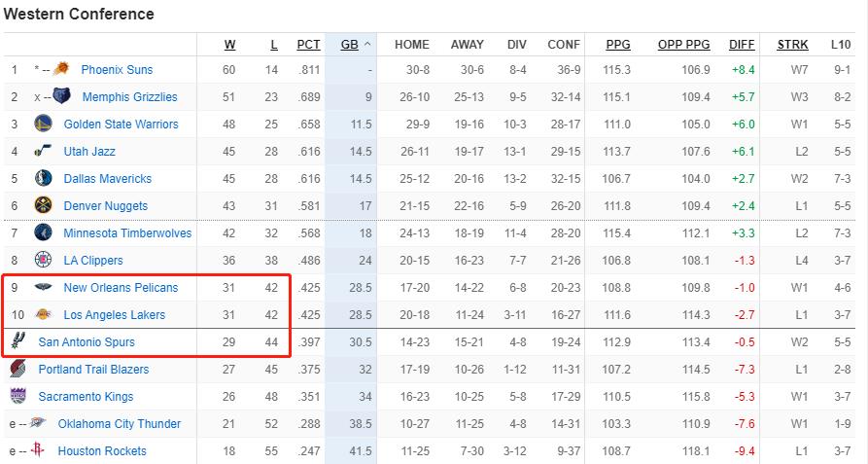The image size is (868, 464).
Task: Click the Phoenix Suns team logo
Action: (x=62, y=69)
